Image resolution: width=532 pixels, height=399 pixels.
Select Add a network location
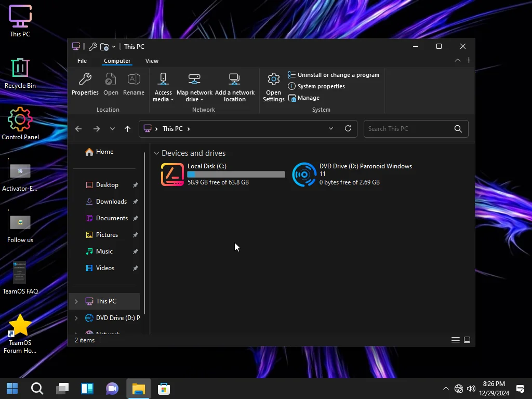[234, 87]
